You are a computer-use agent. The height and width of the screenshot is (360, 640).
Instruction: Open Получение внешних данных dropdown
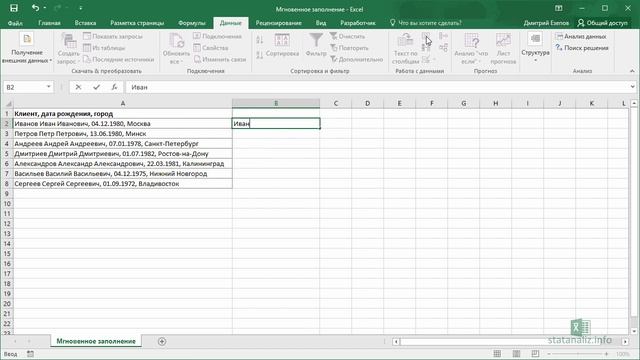click(x=27, y=48)
